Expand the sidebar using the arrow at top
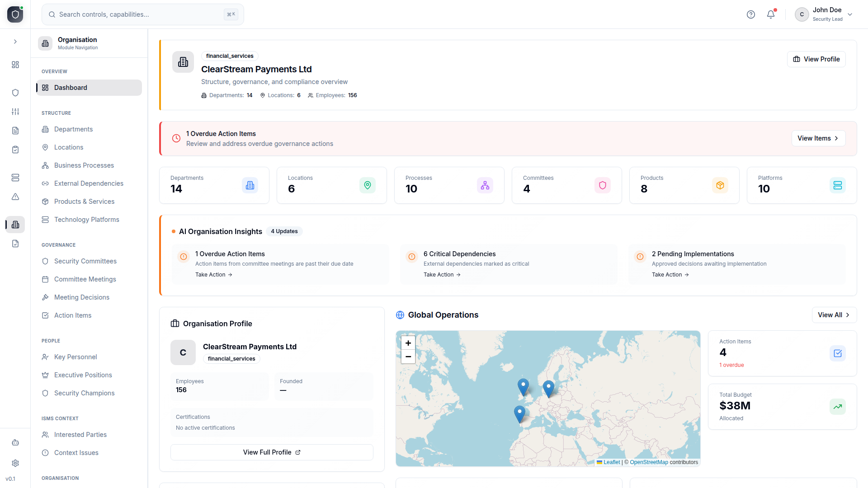Viewport: 868px width, 488px height. tap(15, 42)
